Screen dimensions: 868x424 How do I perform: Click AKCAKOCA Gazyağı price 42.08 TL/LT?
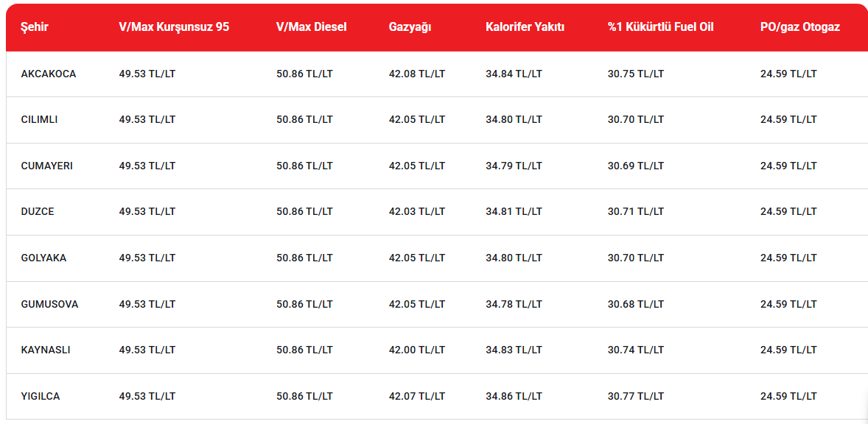(x=417, y=74)
